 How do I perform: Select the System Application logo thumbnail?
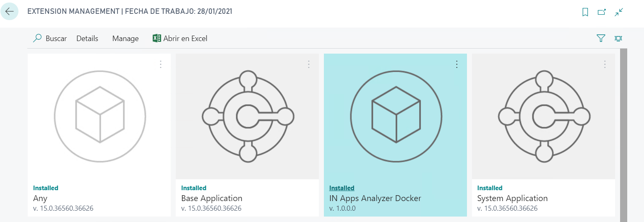(544, 116)
